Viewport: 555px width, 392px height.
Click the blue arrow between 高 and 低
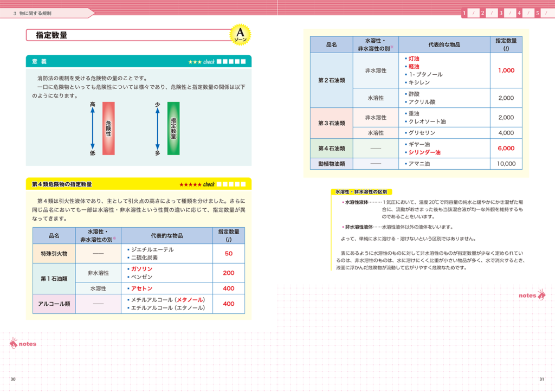click(93, 128)
